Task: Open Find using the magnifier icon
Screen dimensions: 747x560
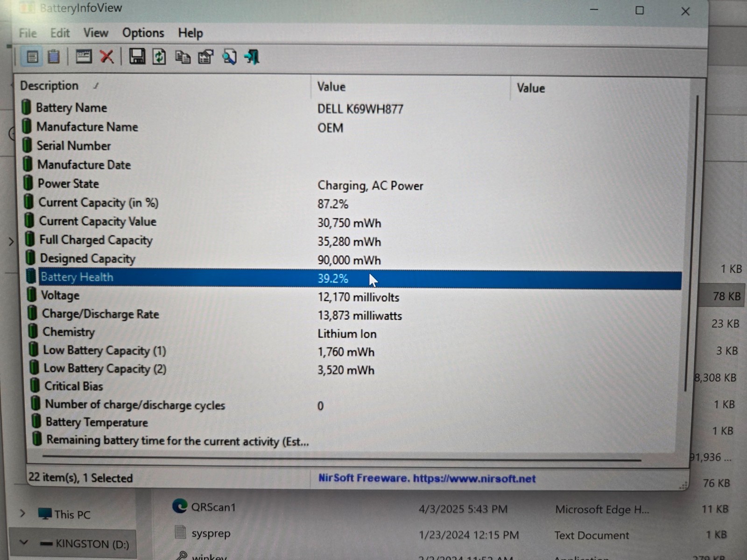Action: [229, 57]
